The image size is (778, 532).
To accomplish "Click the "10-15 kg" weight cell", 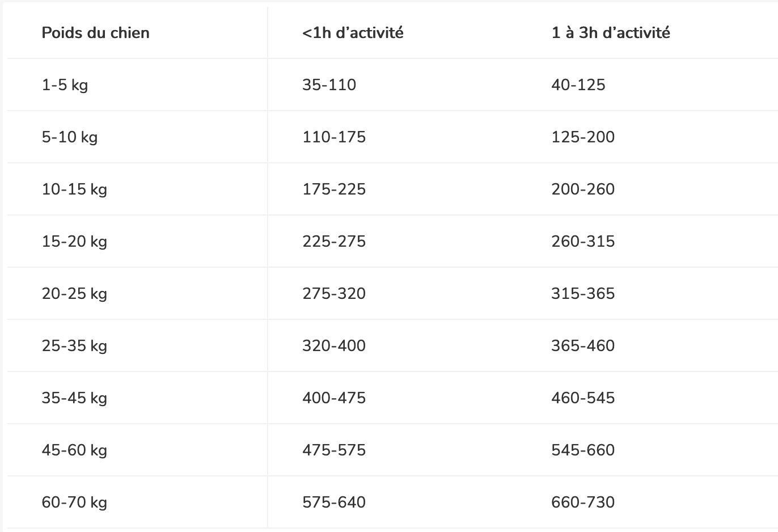I will click(x=74, y=189).
